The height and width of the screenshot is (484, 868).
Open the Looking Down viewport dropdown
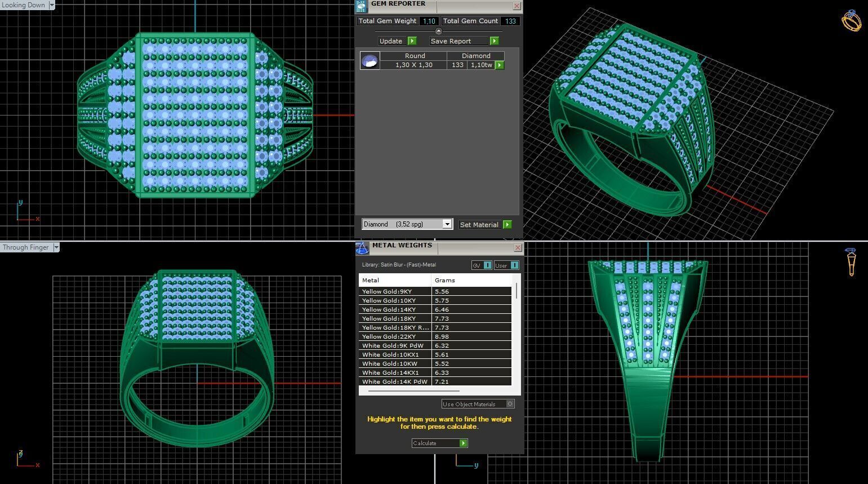coord(52,5)
